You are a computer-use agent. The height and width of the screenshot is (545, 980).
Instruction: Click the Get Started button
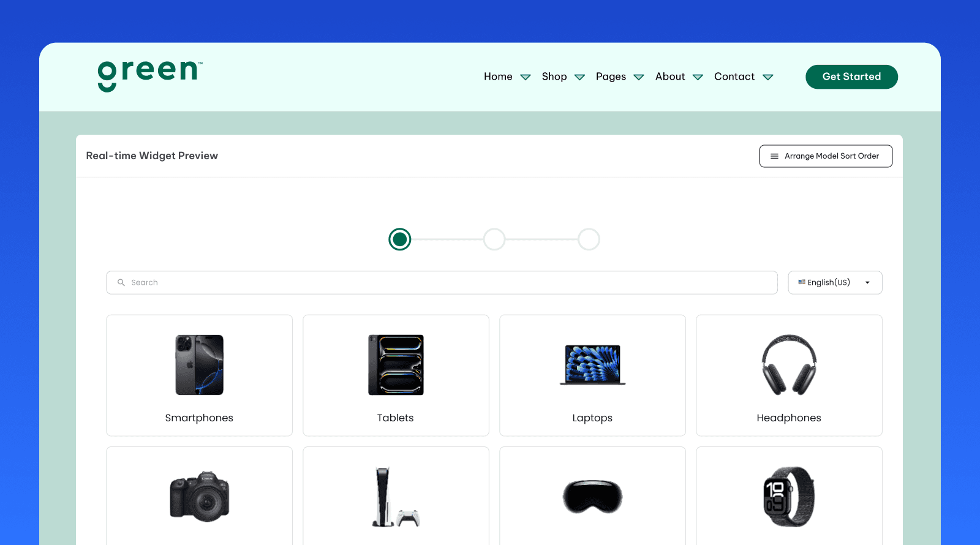851,77
